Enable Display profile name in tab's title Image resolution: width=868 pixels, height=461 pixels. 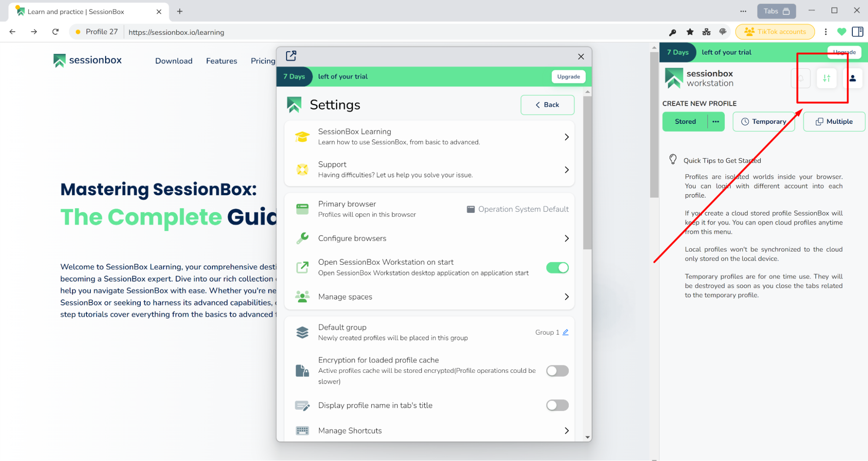pos(557,405)
